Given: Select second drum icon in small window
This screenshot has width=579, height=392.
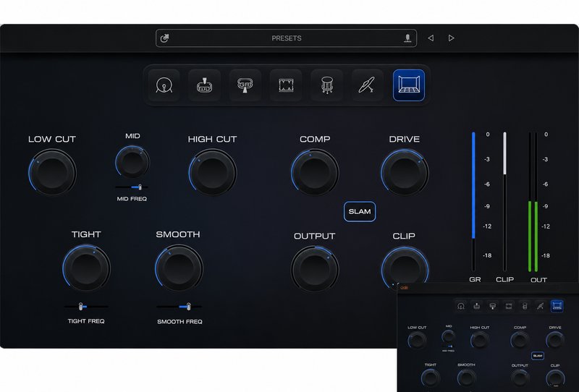Looking at the screenshot, I should pyautogui.click(x=477, y=306).
